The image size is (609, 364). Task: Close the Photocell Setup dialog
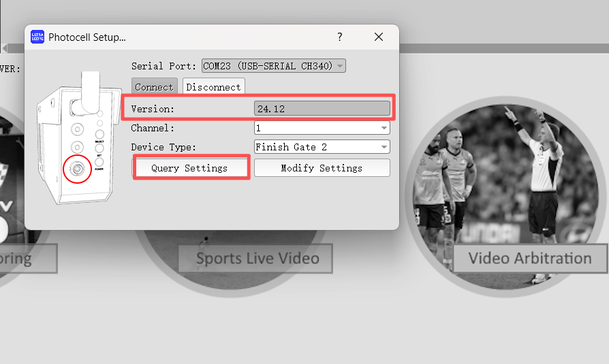379,37
